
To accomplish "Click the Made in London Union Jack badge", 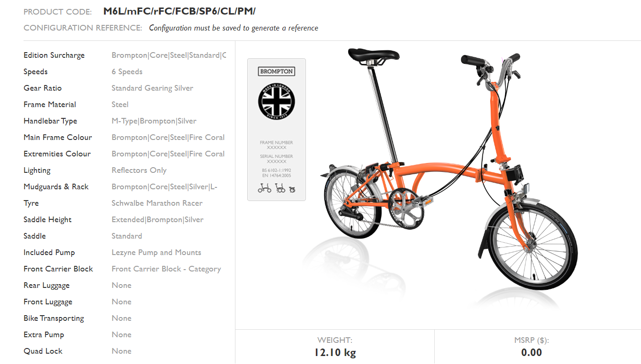I will 276,102.
